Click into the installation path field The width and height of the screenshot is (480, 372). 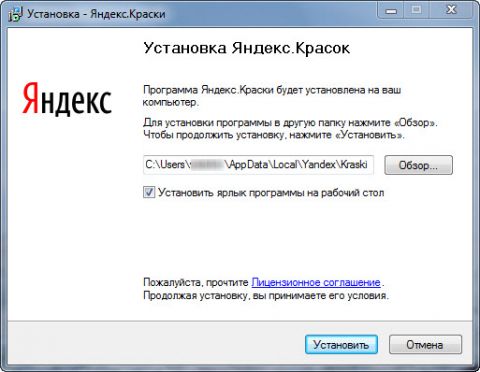[x=258, y=165]
